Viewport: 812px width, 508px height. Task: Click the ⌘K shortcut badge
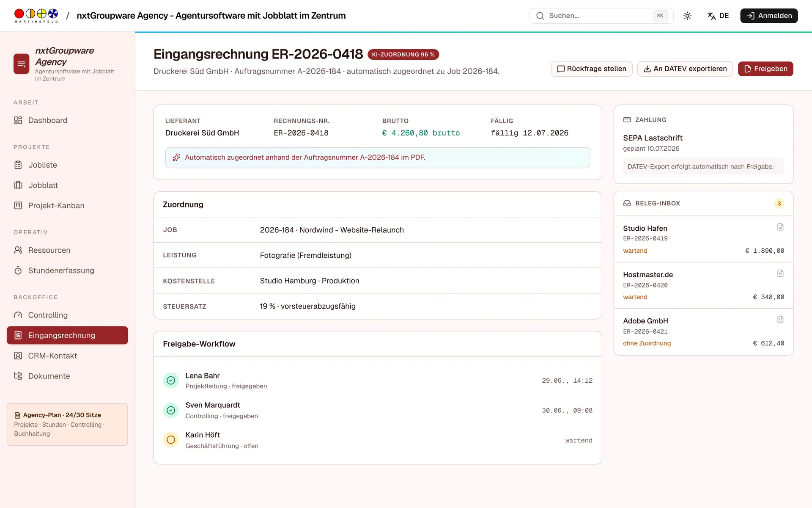click(x=660, y=16)
